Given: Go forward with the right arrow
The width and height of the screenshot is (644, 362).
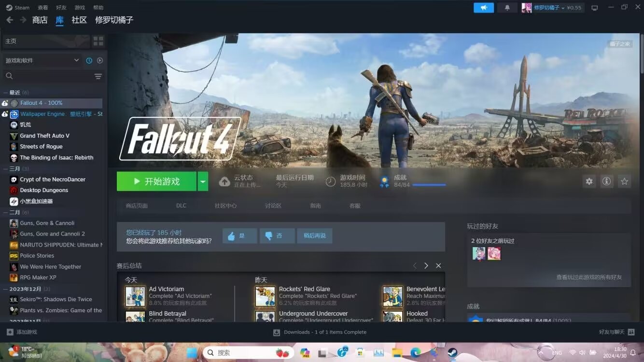Looking at the screenshot, I should click(23, 20).
